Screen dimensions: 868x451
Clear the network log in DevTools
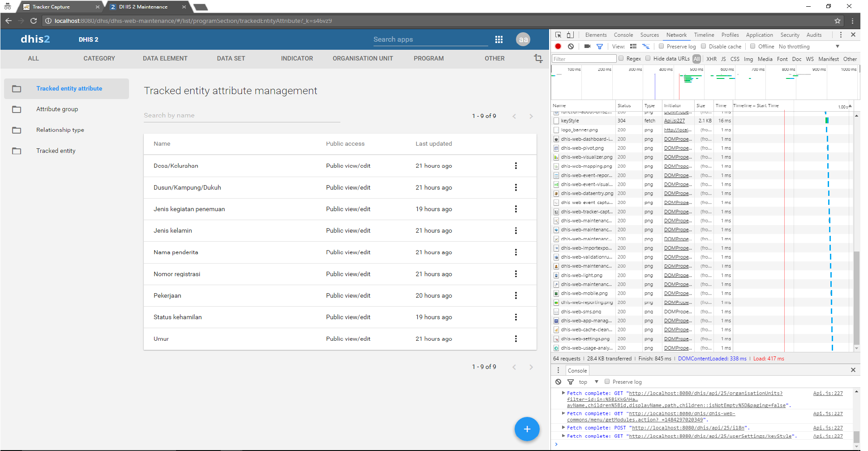(x=571, y=46)
